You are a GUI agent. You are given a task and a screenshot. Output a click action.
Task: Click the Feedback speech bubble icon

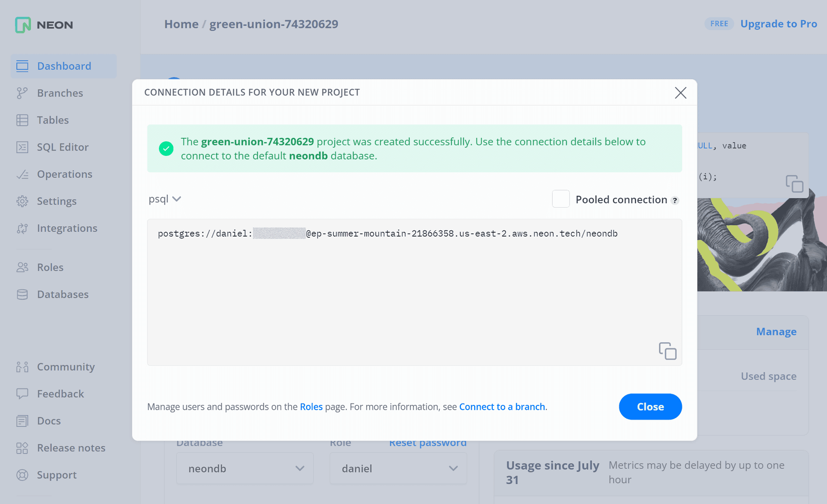22,394
